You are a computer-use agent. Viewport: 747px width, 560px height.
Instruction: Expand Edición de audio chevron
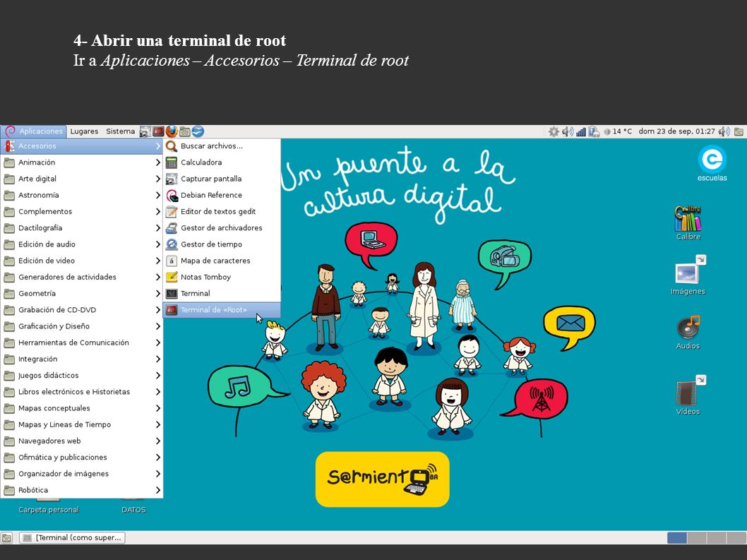pyautogui.click(x=157, y=244)
